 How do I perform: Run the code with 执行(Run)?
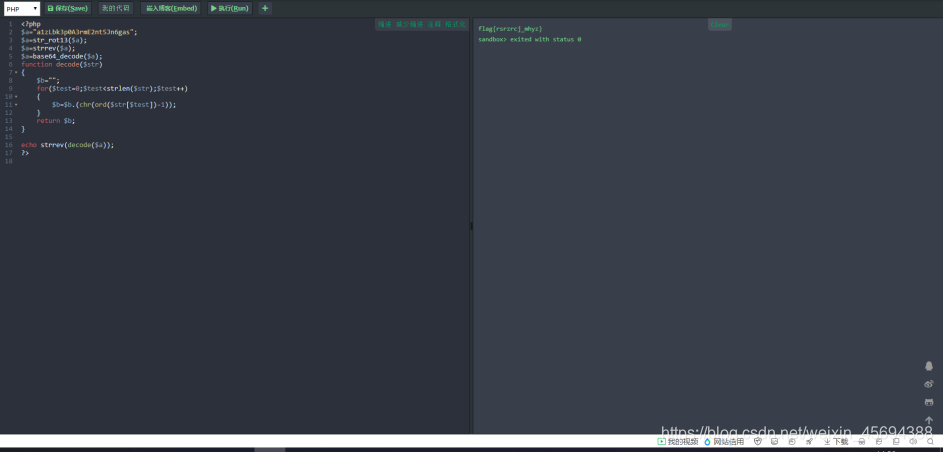230,8
